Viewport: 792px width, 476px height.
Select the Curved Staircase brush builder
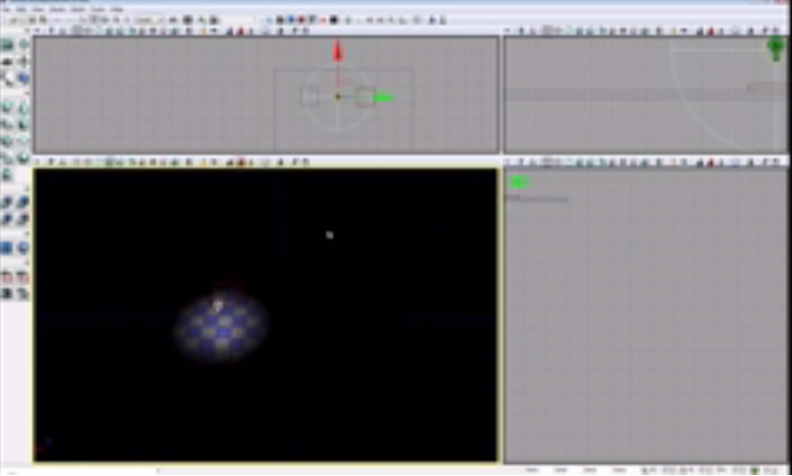[x=7, y=124]
